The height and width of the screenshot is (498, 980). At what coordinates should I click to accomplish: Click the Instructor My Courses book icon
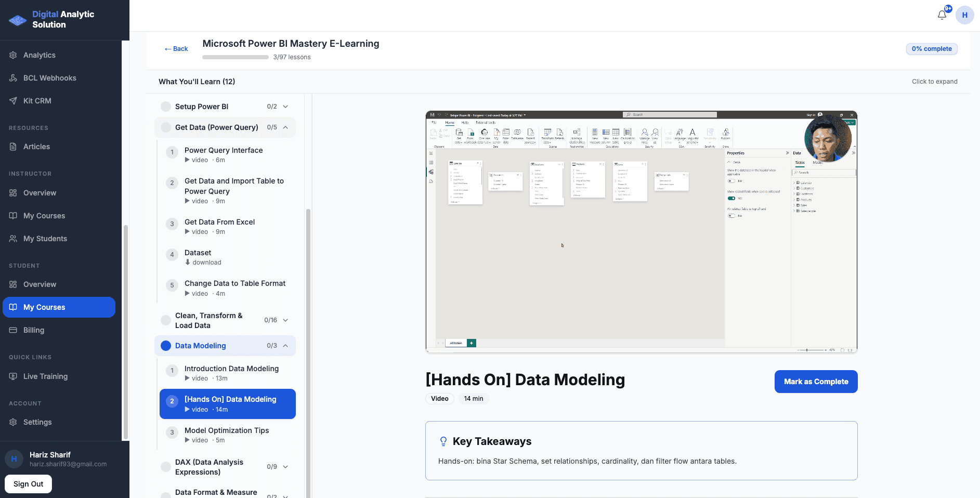pyautogui.click(x=13, y=216)
